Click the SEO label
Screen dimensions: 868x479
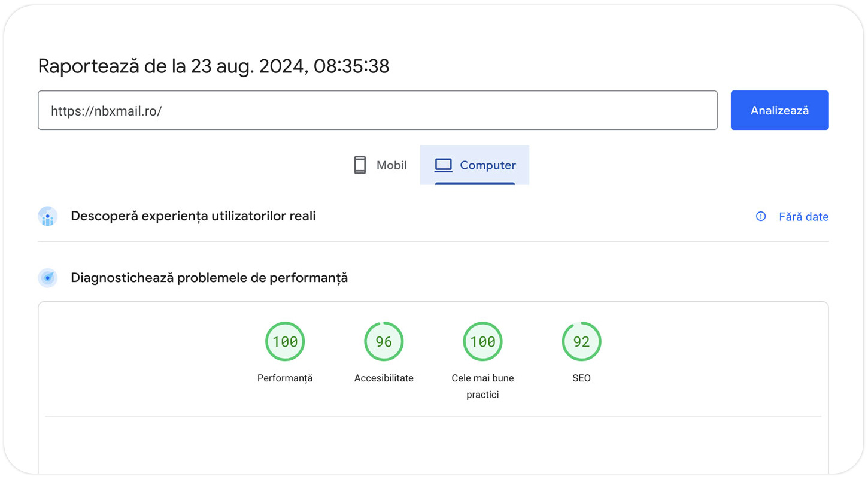pos(581,378)
